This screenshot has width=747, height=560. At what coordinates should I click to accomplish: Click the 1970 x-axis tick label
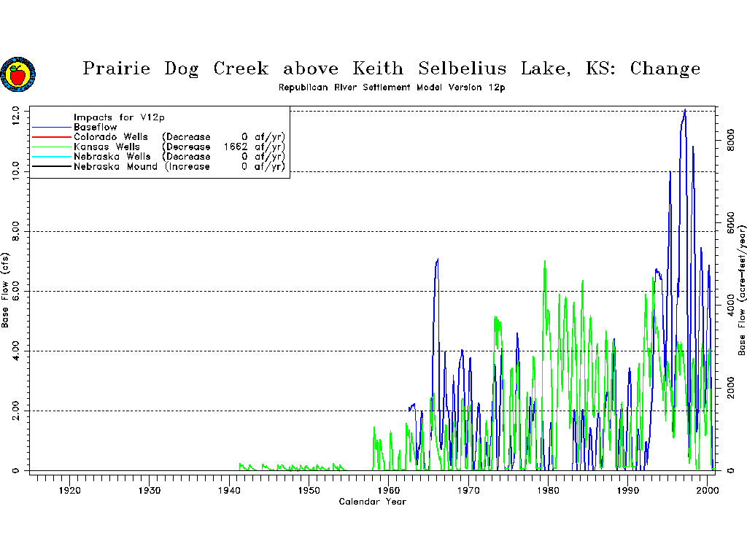point(468,491)
